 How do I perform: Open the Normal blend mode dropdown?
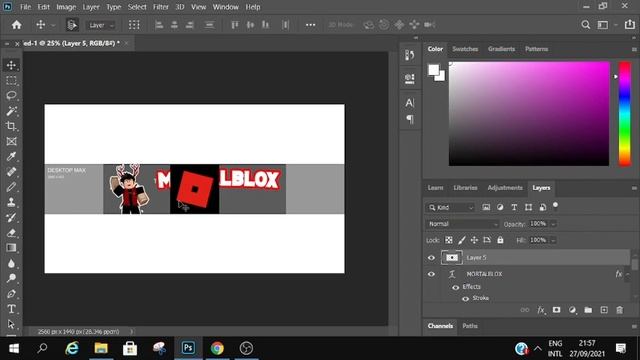[463, 224]
